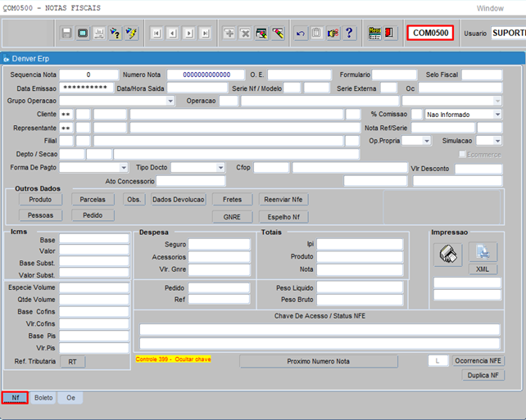Viewport: 526px width, 420px height.
Task: Toggle the Ecommerce checkbox
Action: click(x=463, y=154)
